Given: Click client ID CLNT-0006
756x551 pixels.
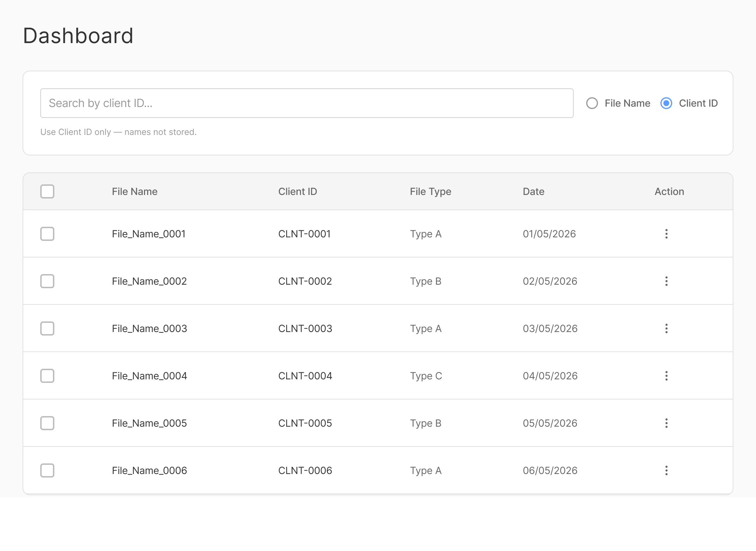Looking at the screenshot, I should 305,470.
